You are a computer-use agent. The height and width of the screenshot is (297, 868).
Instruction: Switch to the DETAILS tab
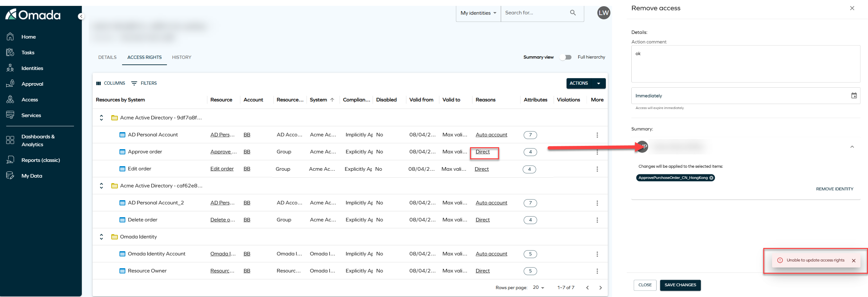(x=107, y=57)
